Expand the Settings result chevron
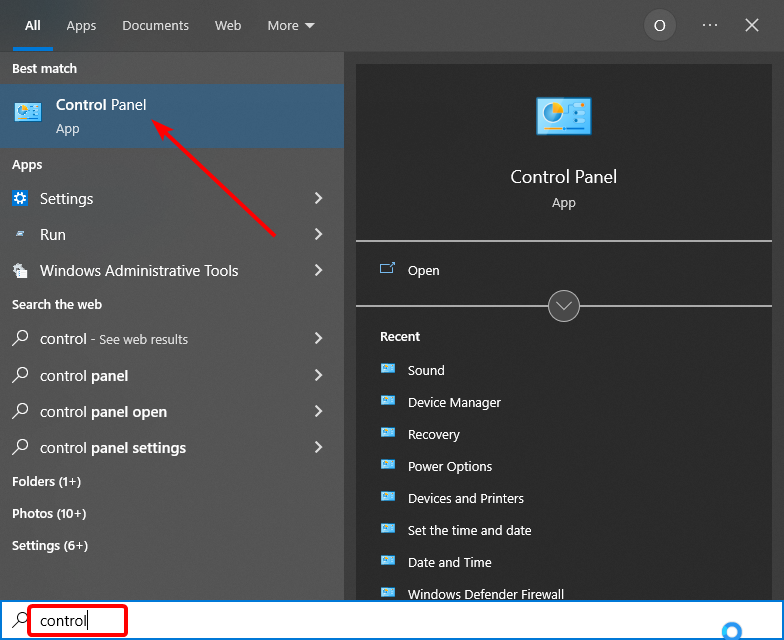 pyautogui.click(x=318, y=198)
